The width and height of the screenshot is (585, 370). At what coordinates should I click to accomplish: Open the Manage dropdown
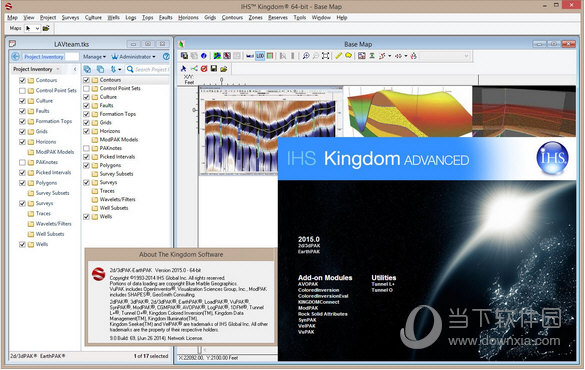pos(94,57)
